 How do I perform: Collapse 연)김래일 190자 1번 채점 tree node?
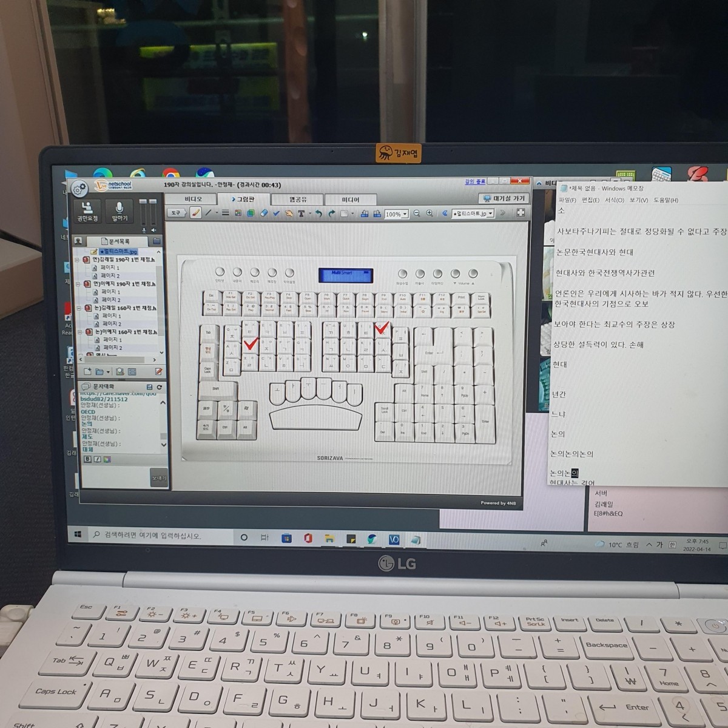point(78,260)
